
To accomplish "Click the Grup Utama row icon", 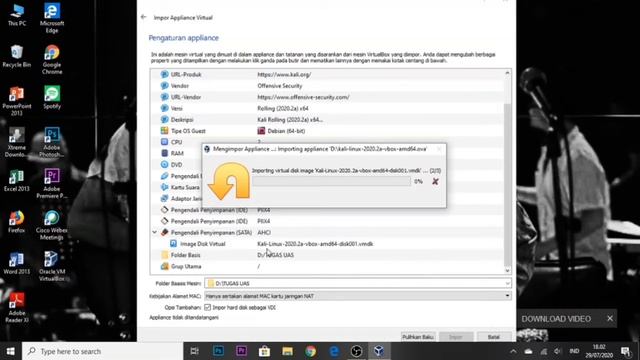I will pyautogui.click(x=164, y=266).
